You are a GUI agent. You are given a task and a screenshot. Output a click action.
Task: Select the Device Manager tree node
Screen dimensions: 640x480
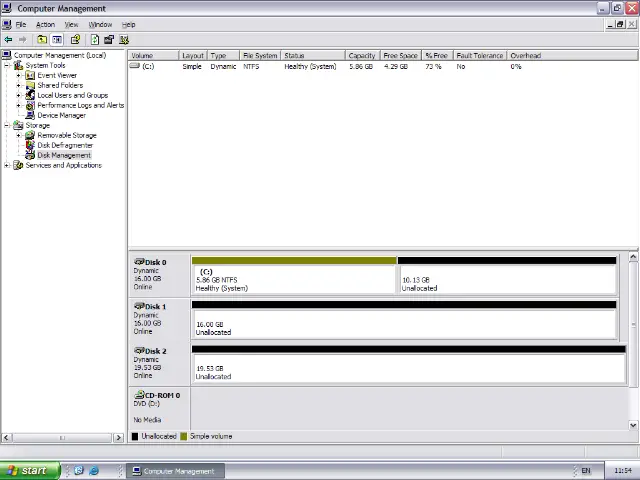(61, 115)
